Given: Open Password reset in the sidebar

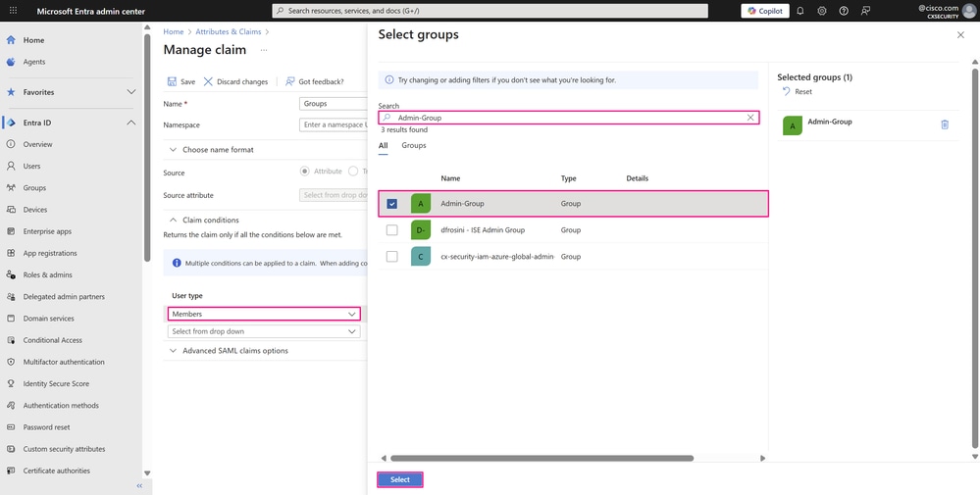Looking at the screenshot, I should click(46, 427).
